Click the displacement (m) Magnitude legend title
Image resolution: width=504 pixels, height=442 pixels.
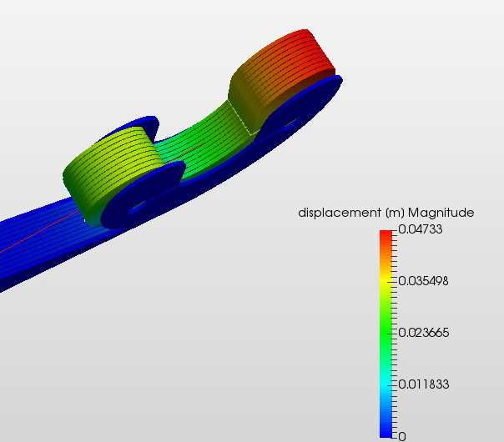pos(386,213)
